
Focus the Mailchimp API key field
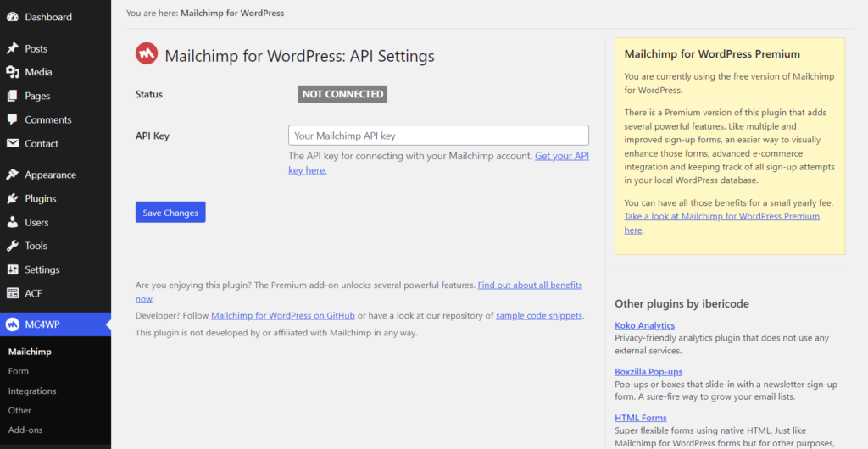click(438, 136)
